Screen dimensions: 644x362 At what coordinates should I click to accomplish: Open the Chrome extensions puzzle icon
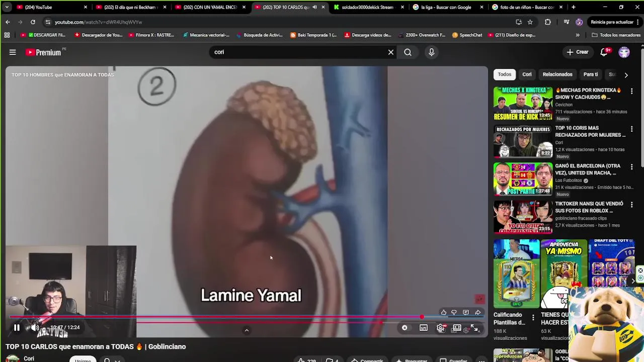[548, 22]
